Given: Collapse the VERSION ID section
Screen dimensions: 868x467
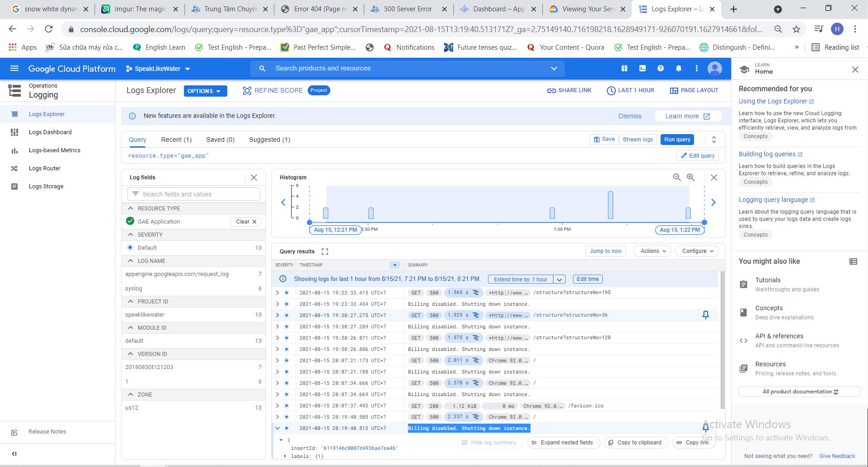Looking at the screenshot, I should [131, 354].
